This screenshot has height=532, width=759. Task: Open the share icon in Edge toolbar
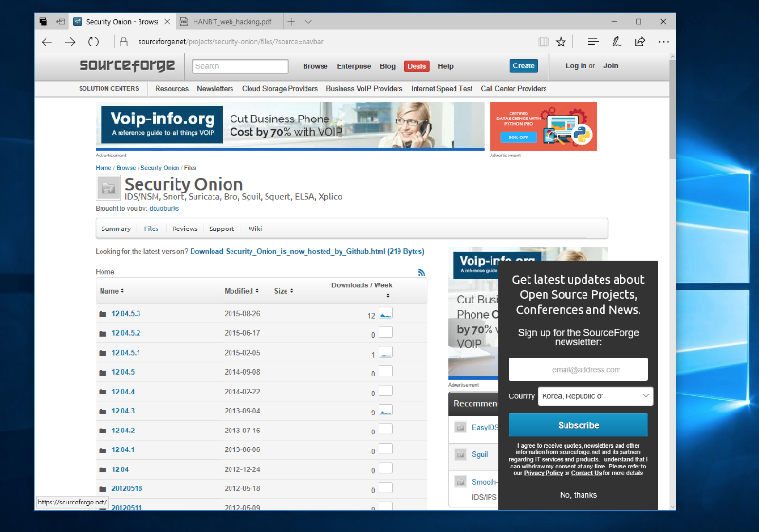click(639, 42)
